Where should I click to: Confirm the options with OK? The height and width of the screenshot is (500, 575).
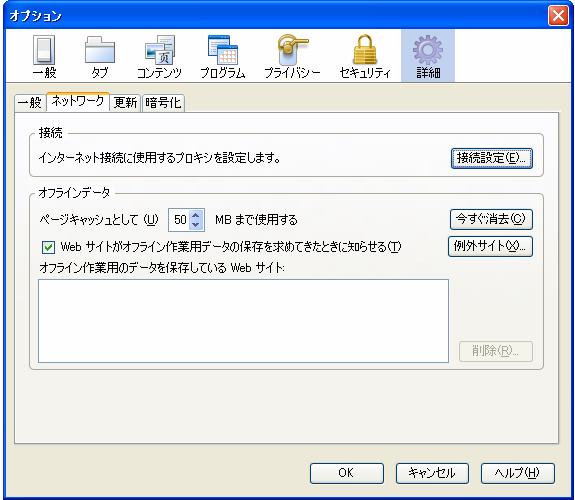click(x=347, y=473)
